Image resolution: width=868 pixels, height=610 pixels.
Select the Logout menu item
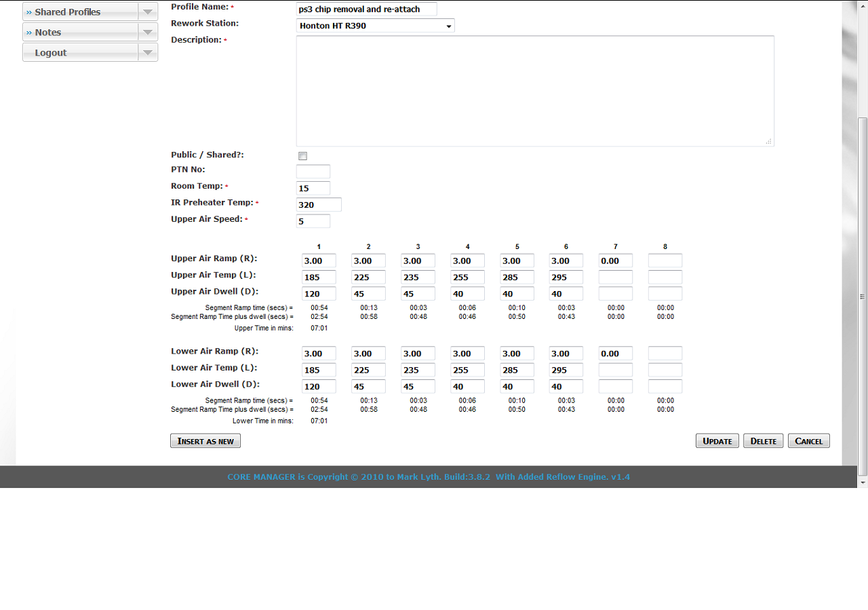(80, 52)
